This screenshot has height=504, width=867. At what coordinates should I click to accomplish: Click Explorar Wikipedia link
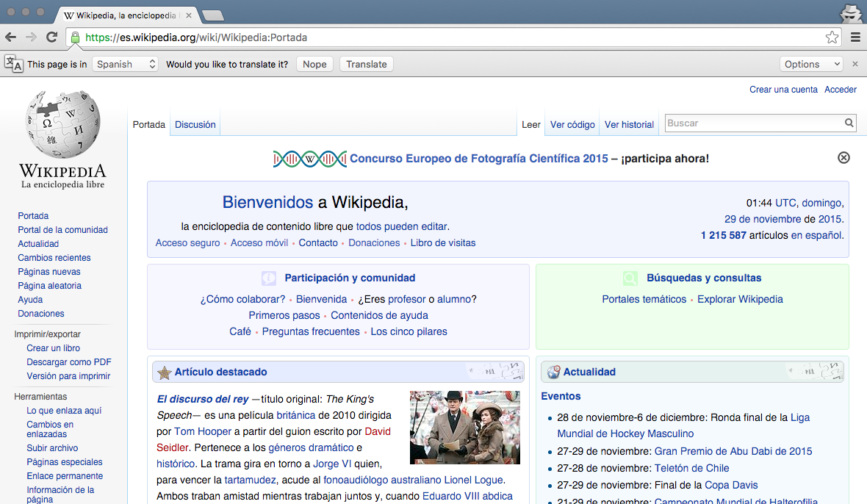[740, 299]
